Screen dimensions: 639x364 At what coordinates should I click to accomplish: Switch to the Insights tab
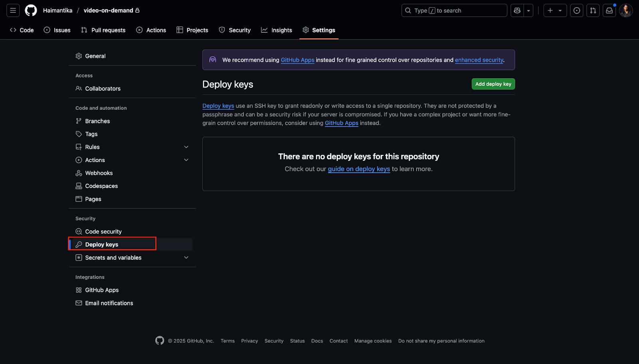(277, 30)
